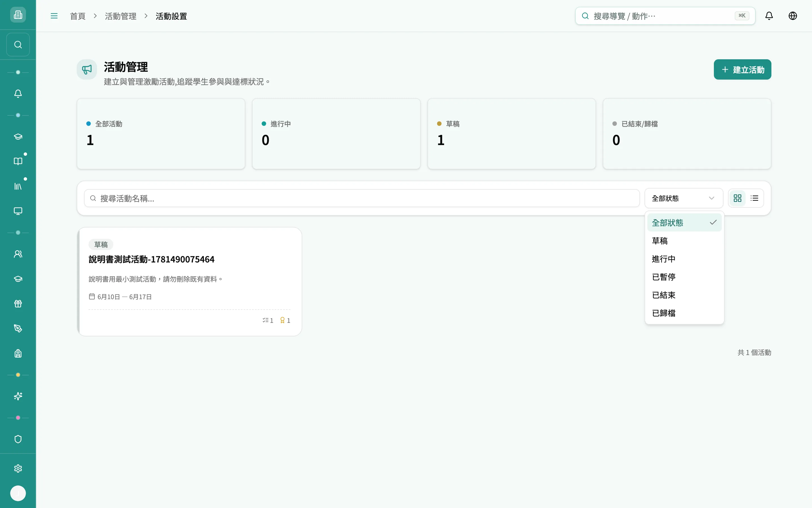Screen dimensions: 812x508
Task: Click the 草稿 badge on activity card
Action: pos(101,244)
